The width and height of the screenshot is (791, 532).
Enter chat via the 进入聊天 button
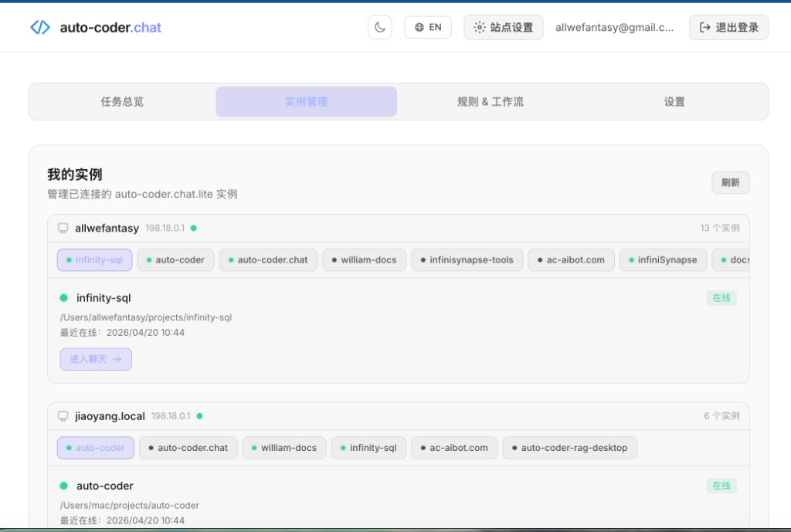pos(96,359)
